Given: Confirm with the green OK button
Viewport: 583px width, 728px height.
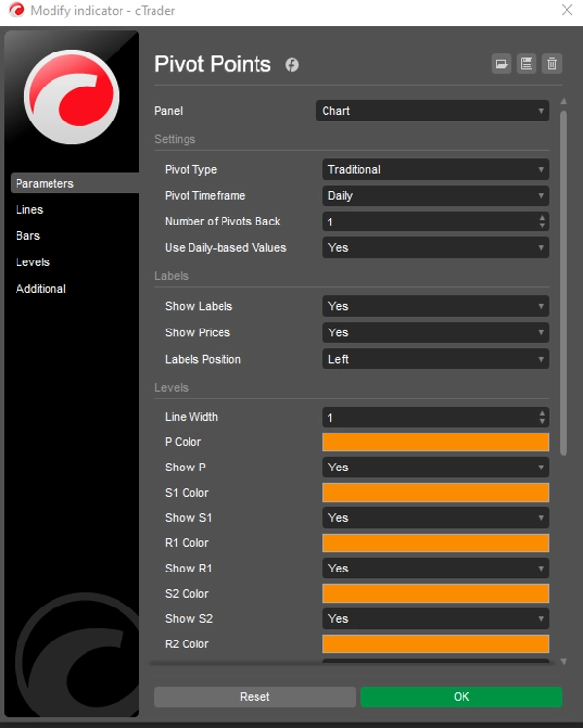Looking at the screenshot, I should tap(461, 697).
